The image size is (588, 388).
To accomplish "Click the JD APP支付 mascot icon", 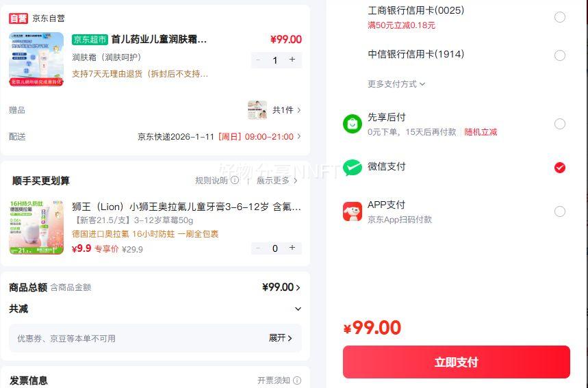I will 352,211.
